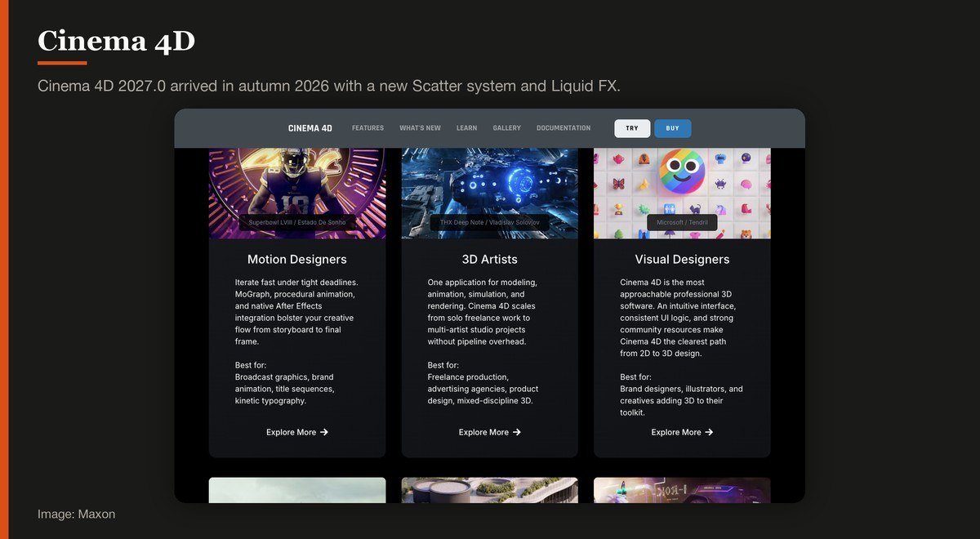This screenshot has height=539, width=980.
Task: Select the 3D Artists heading
Action: (x=490, y=260)
